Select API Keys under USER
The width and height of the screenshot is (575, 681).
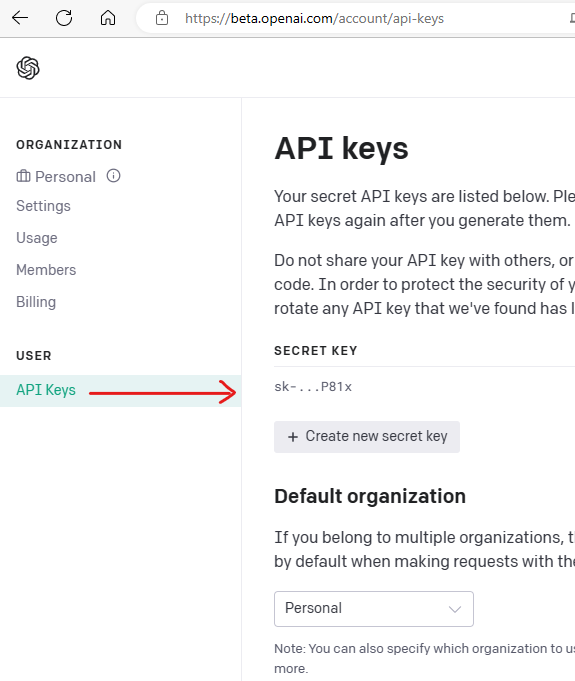coord(120,391)
